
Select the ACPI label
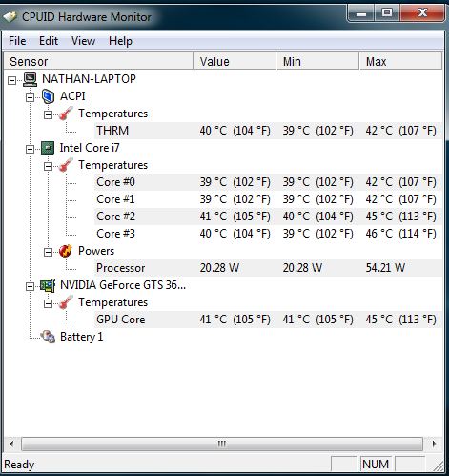[72, 96]
